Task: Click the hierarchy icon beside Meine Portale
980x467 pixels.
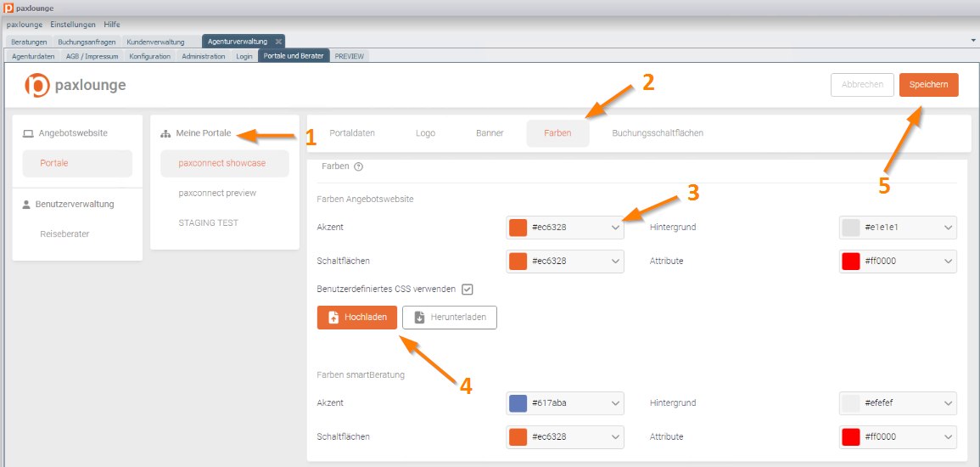Action: click(165, 134)
